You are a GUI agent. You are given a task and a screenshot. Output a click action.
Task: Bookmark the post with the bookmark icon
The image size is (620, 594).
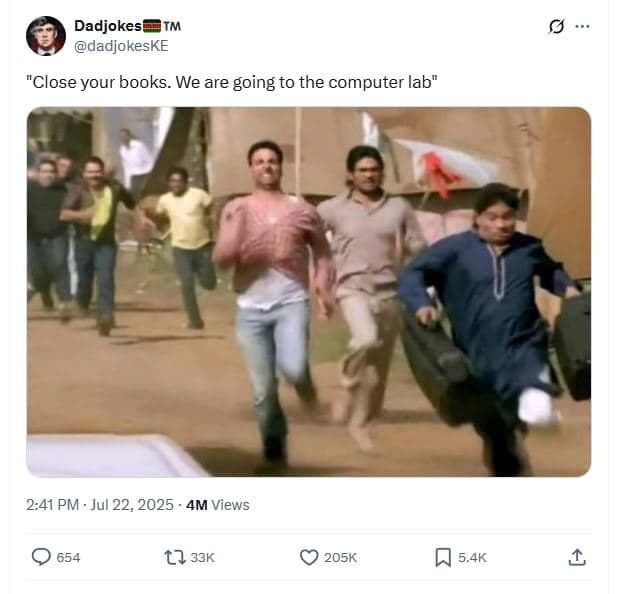coord(443,557)
